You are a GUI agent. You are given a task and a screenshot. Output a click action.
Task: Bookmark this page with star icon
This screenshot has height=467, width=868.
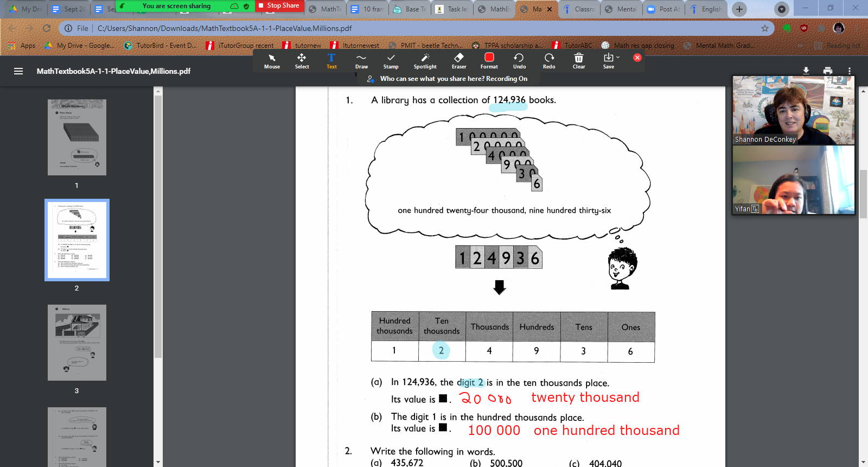tap(765, 28)
